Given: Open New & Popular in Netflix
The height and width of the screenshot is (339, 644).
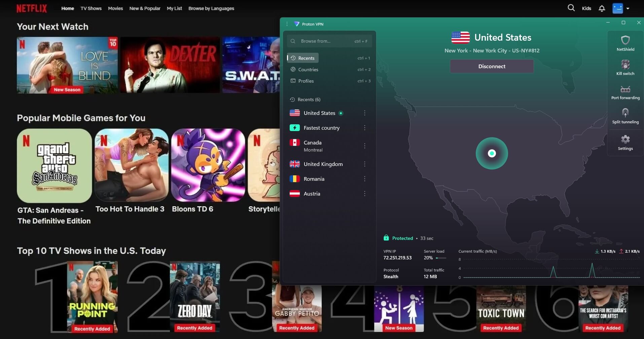Looking at the screenshot, I should click(x=145, y=8).
